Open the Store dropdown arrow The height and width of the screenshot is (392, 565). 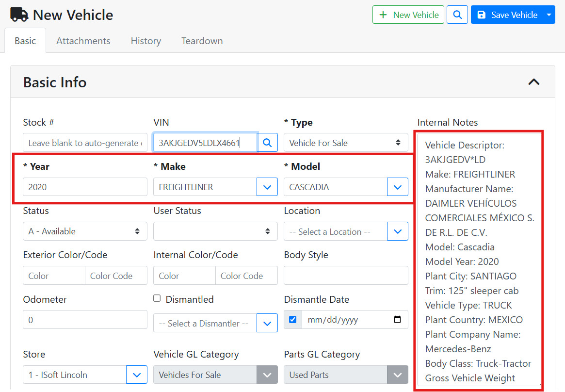(137, 375)
